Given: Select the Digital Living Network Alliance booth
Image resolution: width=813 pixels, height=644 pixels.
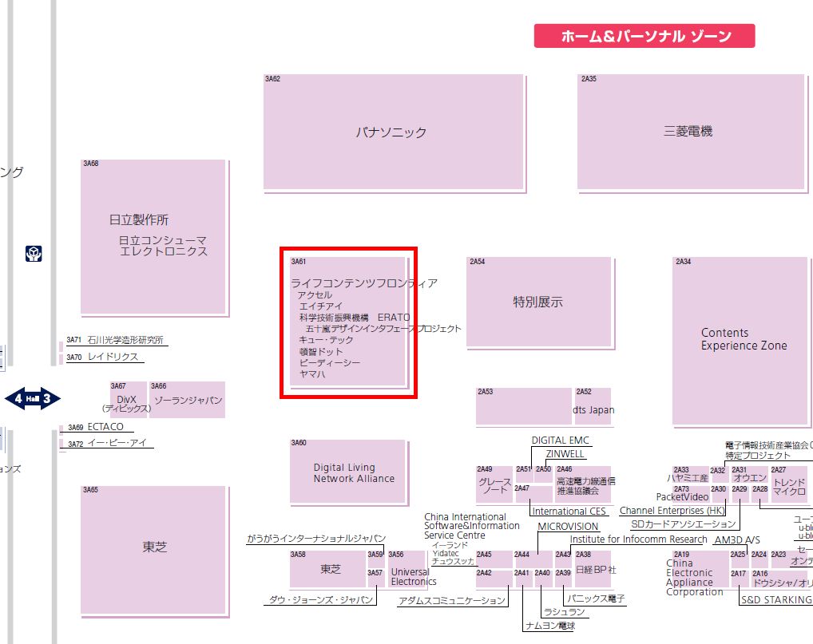Looking at the screenshot, I should 347,472.
